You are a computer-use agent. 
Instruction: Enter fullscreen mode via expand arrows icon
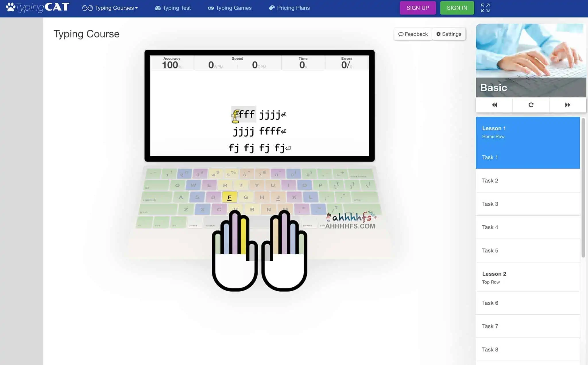point(485,8)
